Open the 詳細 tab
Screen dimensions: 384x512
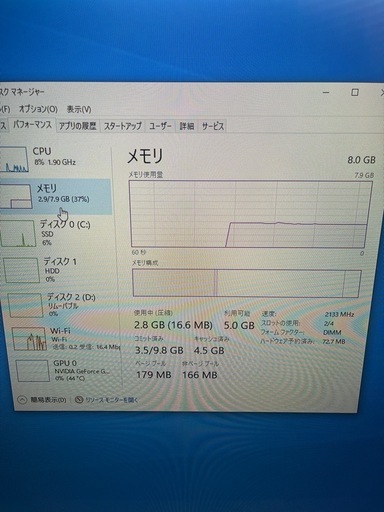[x=187, y=126]
